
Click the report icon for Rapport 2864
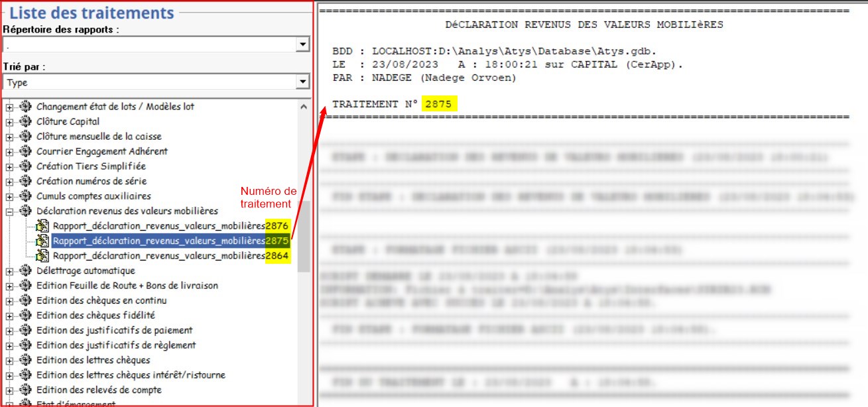pos(42,256)
